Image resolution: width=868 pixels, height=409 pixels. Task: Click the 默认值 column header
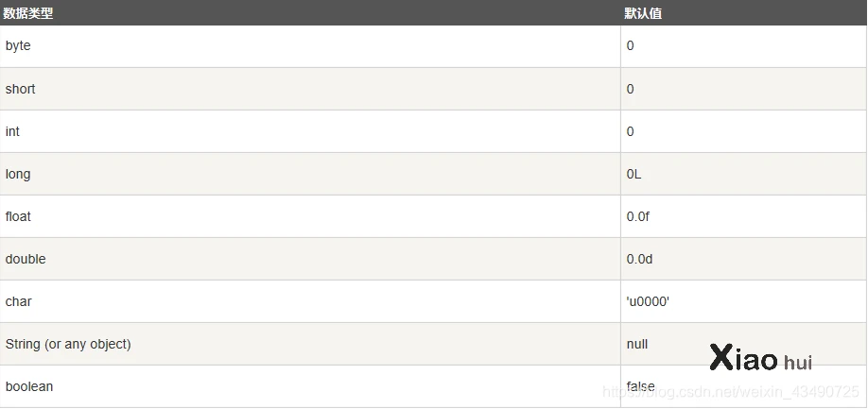649,13
